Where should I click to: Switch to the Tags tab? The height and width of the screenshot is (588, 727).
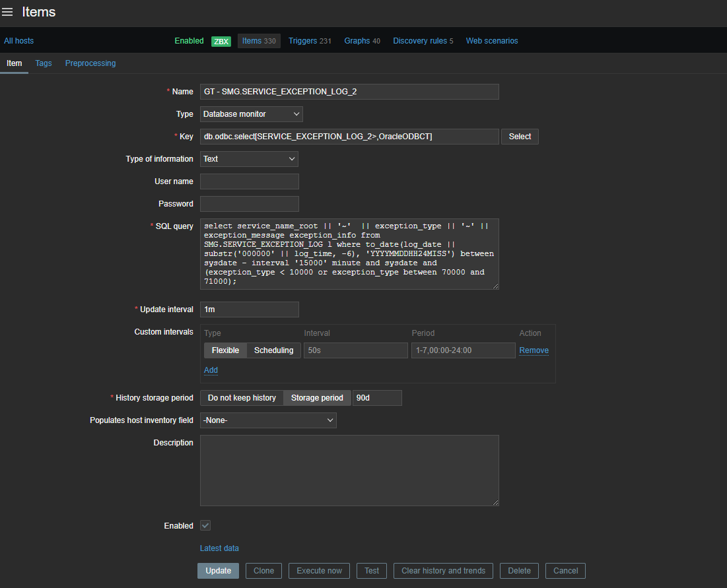[x=44, y=63]
